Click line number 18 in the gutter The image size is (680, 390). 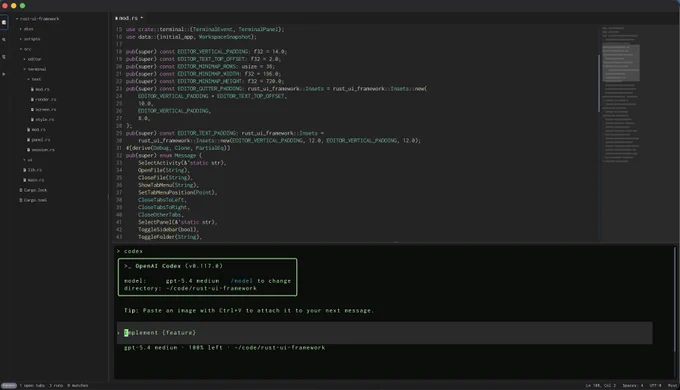(119, 52)
